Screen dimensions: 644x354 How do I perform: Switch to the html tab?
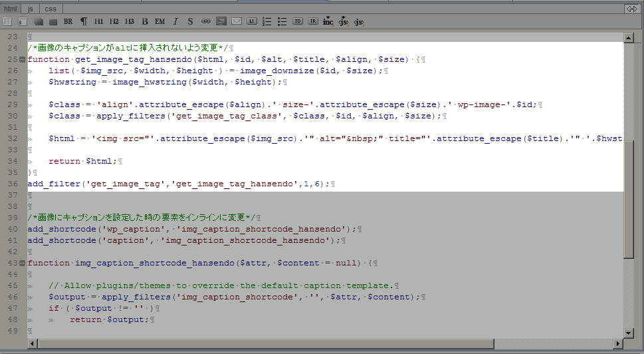pos(10,9)
